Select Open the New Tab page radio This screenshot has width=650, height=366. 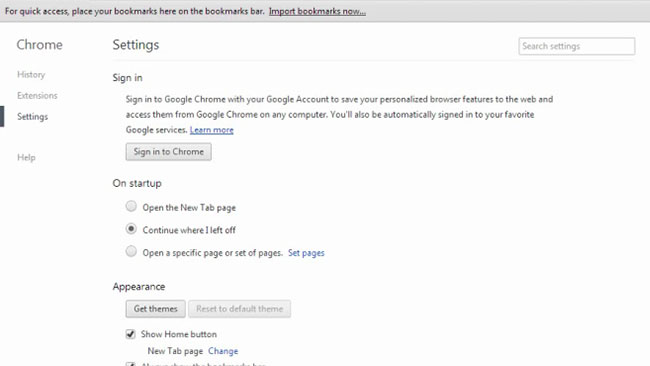[x=131, y=206]
